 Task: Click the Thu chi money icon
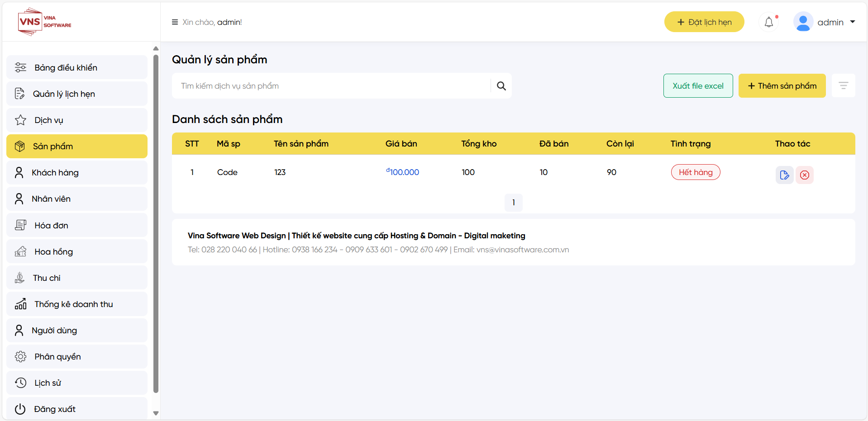(19, 278)
